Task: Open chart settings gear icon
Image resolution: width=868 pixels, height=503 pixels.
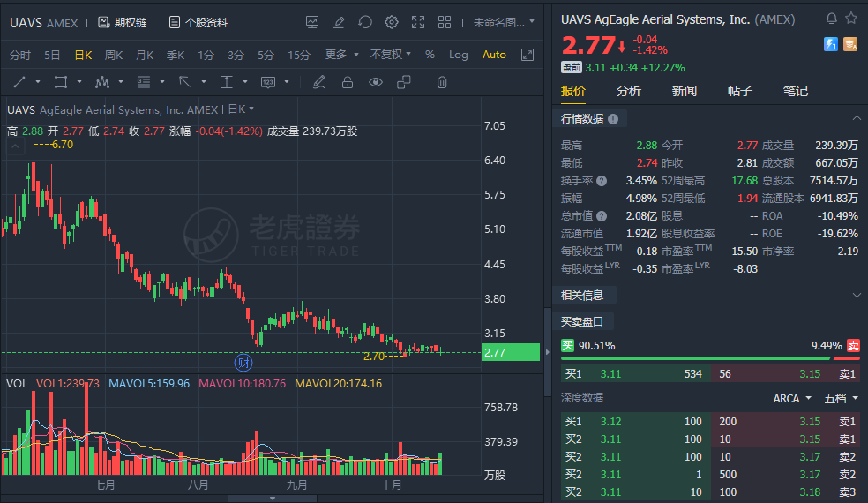Action: [x=392, y=22]
